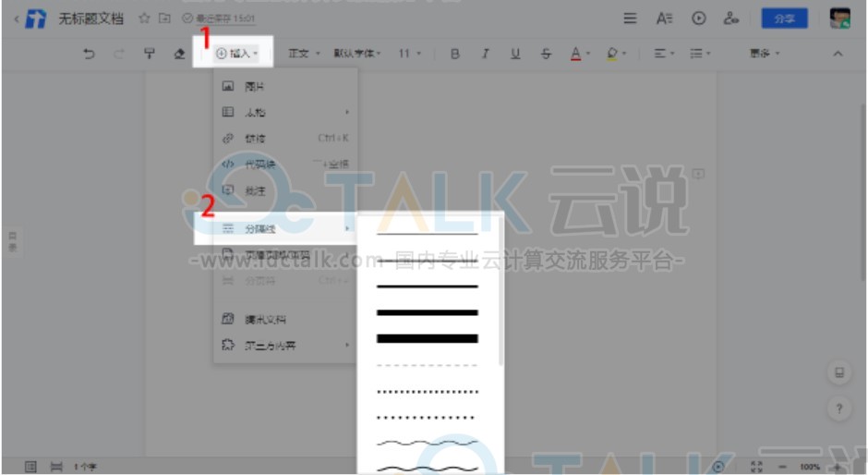Rename the 无标题文档 title
Screen dimensions: 868x475
pyautogui.click(x=90, y=18)
